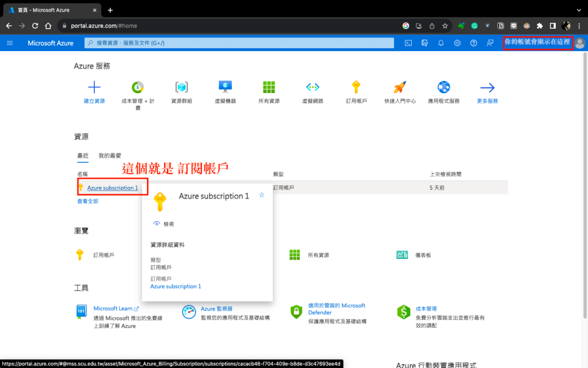Launch Cloud Shell from the header
The width and height of the screenshot is (588, 368).
click(x=408, y=43)
